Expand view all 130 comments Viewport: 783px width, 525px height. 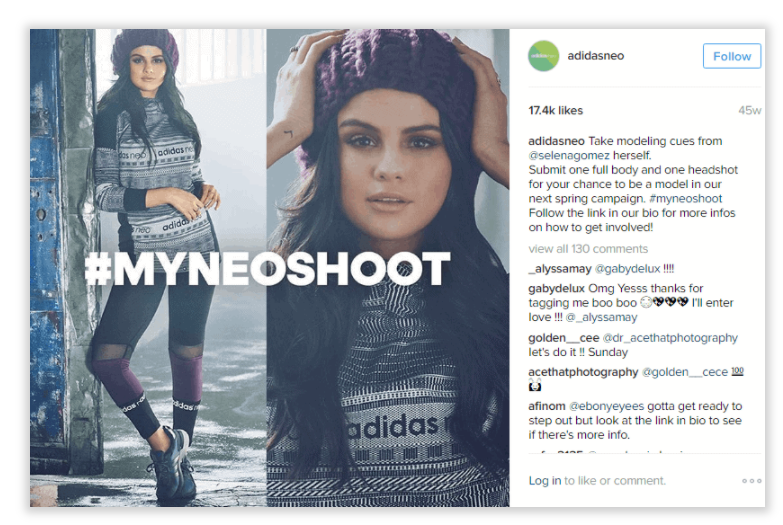[x=588, y=249]
